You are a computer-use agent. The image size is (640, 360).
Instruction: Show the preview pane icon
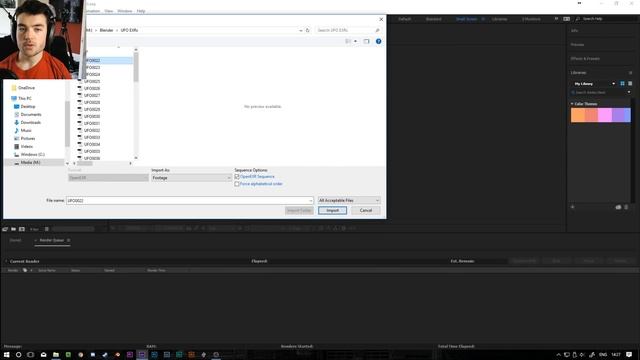366,41
